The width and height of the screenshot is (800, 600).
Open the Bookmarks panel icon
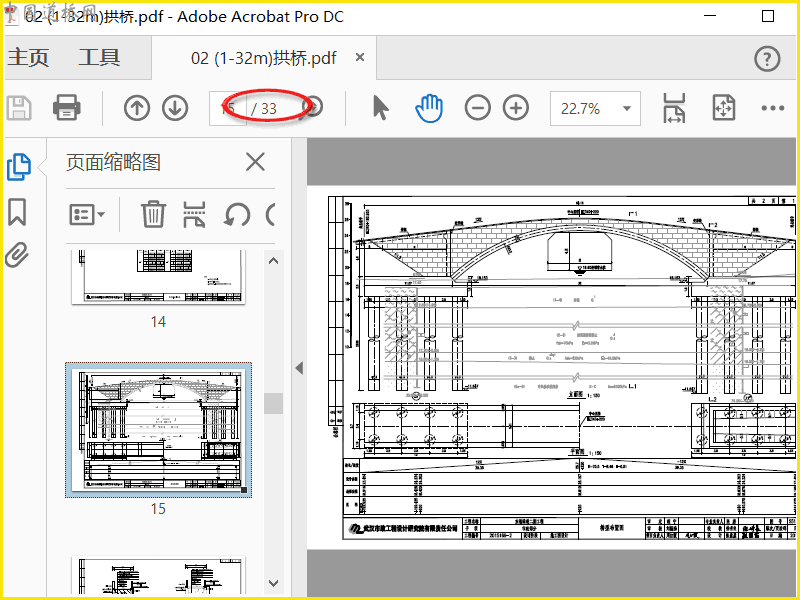pos(17,212)
